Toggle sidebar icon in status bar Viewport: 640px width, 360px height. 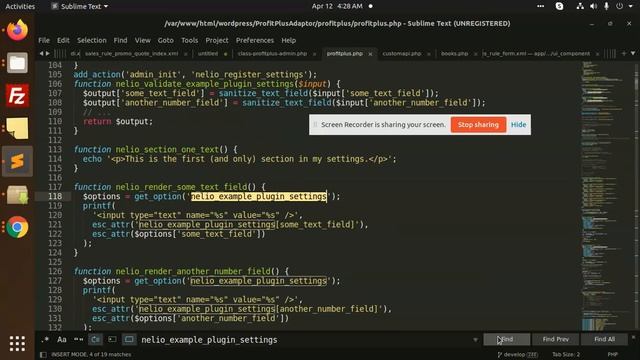(43, 355)
